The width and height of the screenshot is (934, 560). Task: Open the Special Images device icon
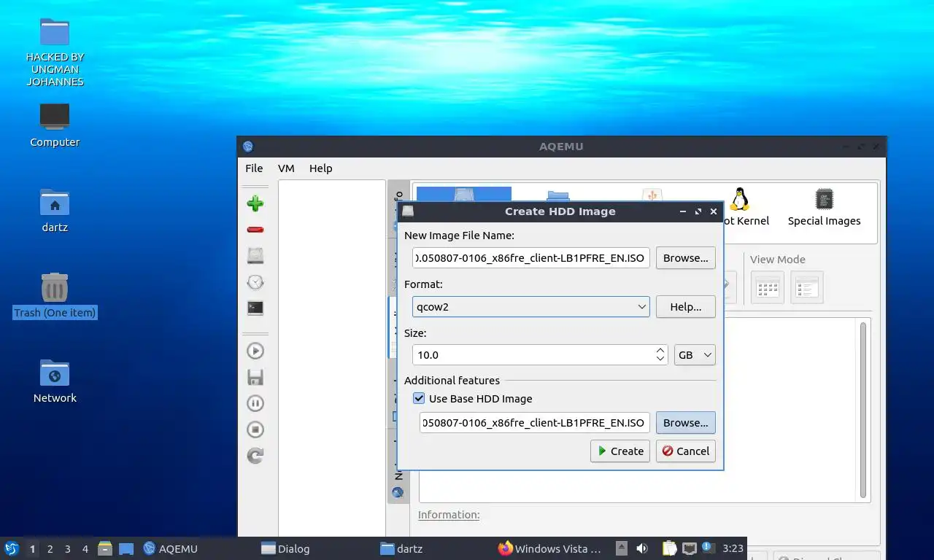[x=824, y=207]
